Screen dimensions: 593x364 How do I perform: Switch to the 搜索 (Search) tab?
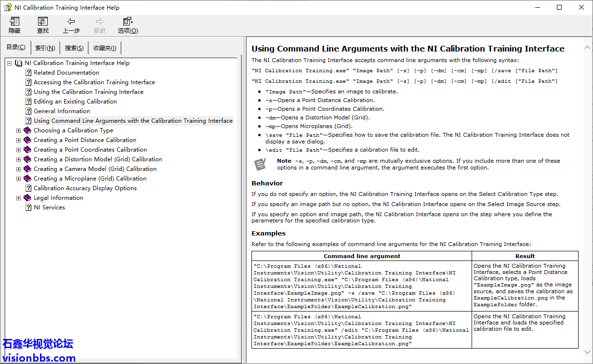click(74, 48)
